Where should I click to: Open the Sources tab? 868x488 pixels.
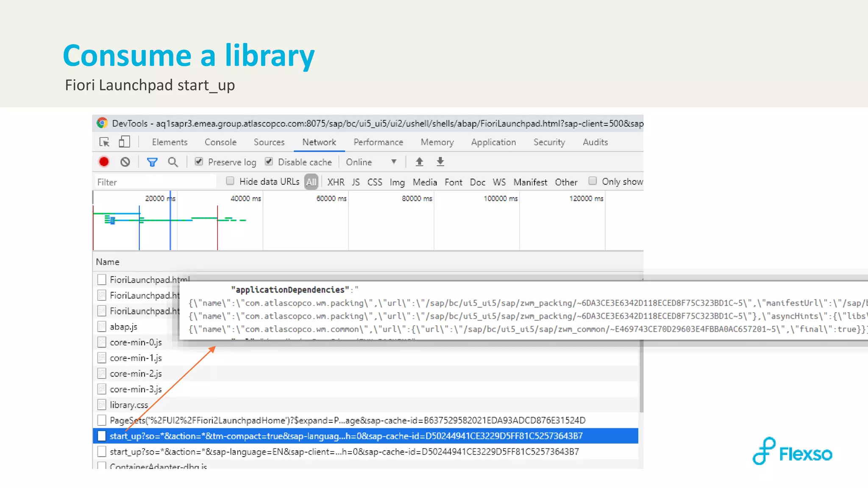[x=269, y=142]
